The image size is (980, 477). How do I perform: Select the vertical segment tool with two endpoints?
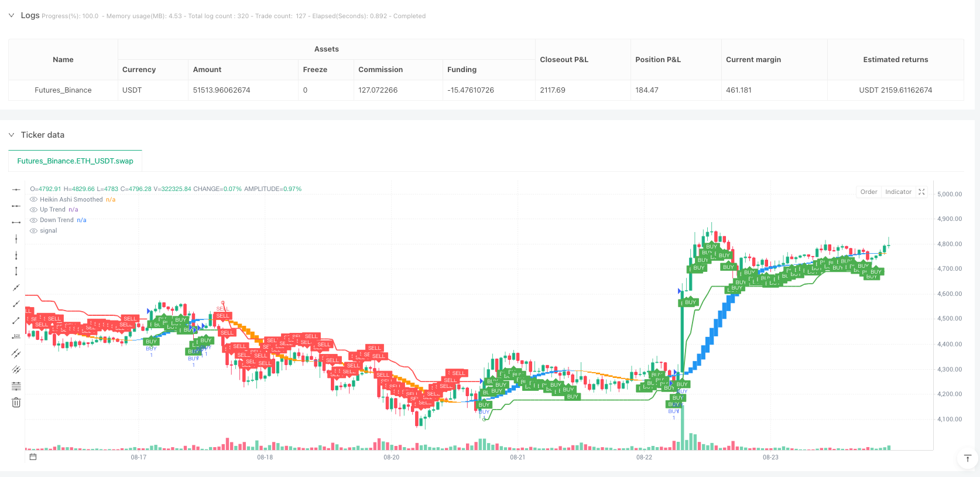coord(16,271)
